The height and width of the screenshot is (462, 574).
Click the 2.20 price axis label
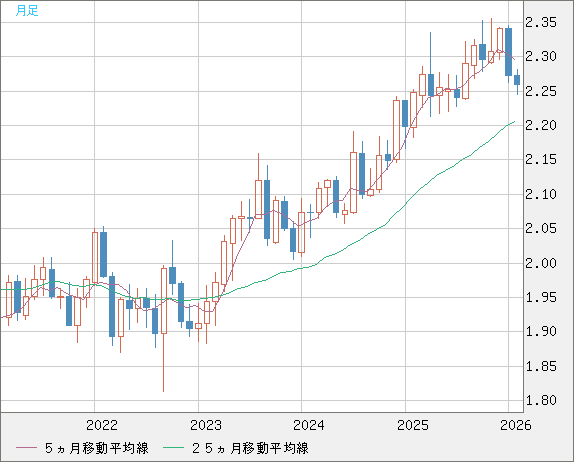point(541,126)
